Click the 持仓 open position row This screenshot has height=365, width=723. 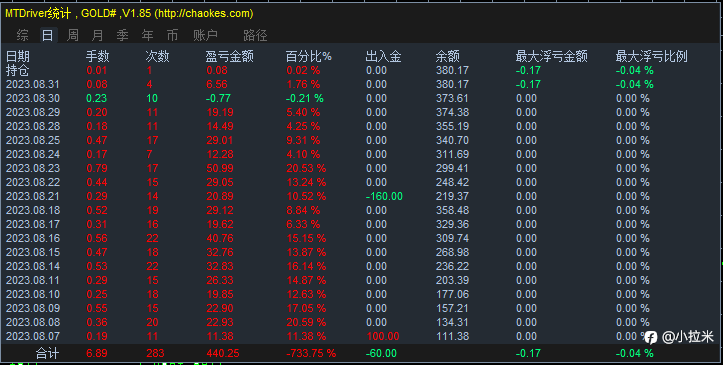pyautogui.click(x=18, y=71)
